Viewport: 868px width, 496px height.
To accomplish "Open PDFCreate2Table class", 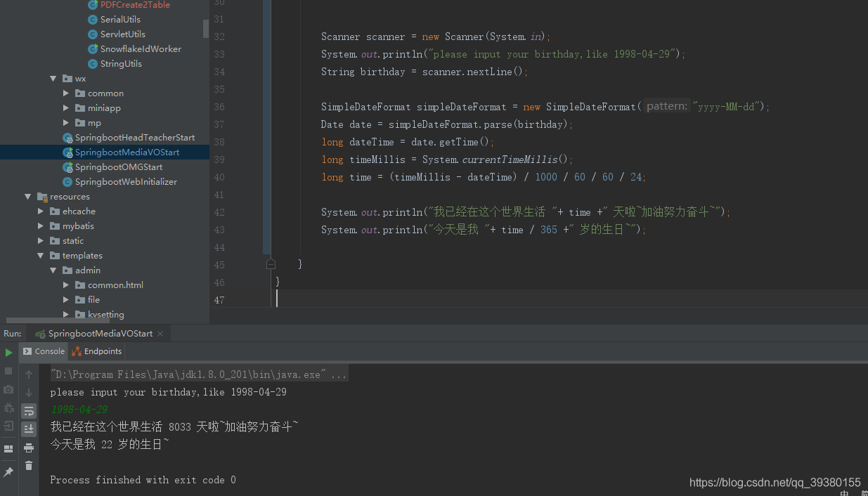I will (x=135, y=5).
